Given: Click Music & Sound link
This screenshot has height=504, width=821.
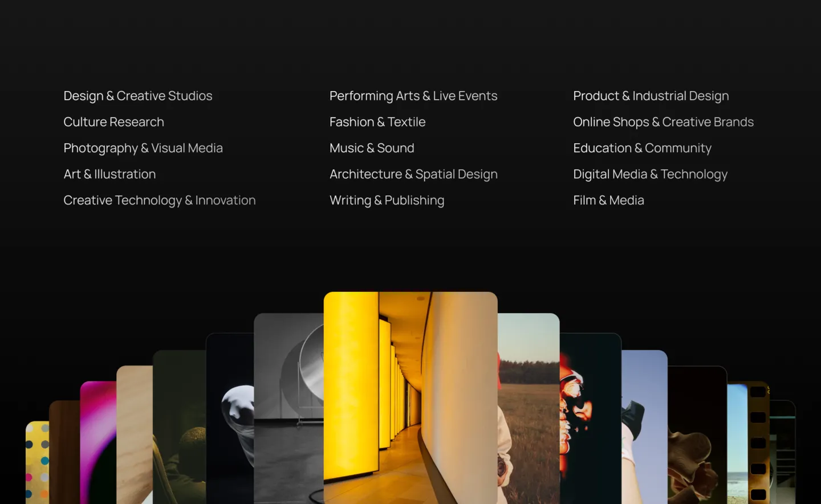Looking at the screenshot, I should click(x=371, y=148).
